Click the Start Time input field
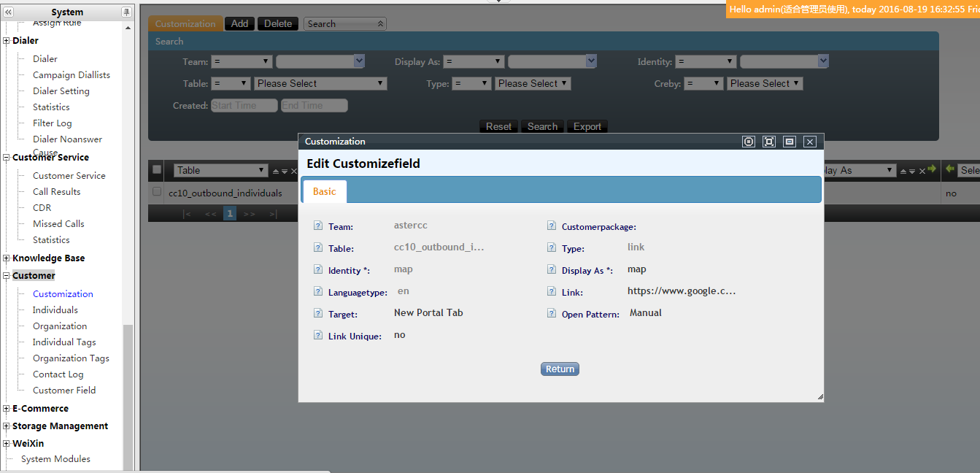Screen dimensions: 980x473 pyautogui.click(x=244, y=106)
